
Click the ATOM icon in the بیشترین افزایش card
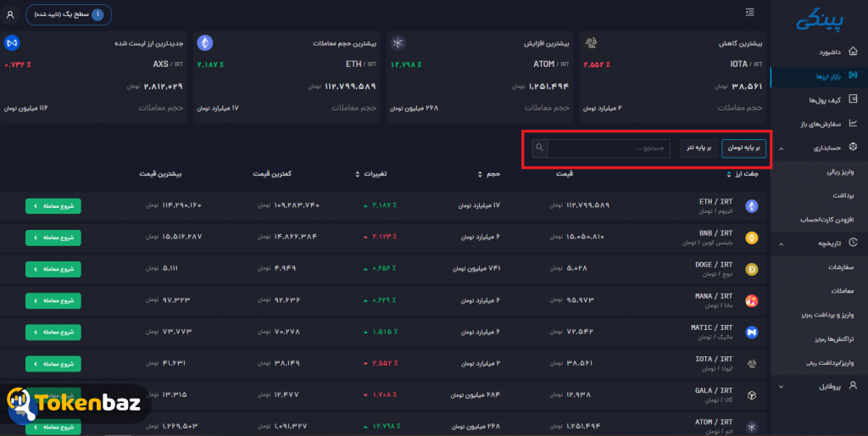[398, 42]
